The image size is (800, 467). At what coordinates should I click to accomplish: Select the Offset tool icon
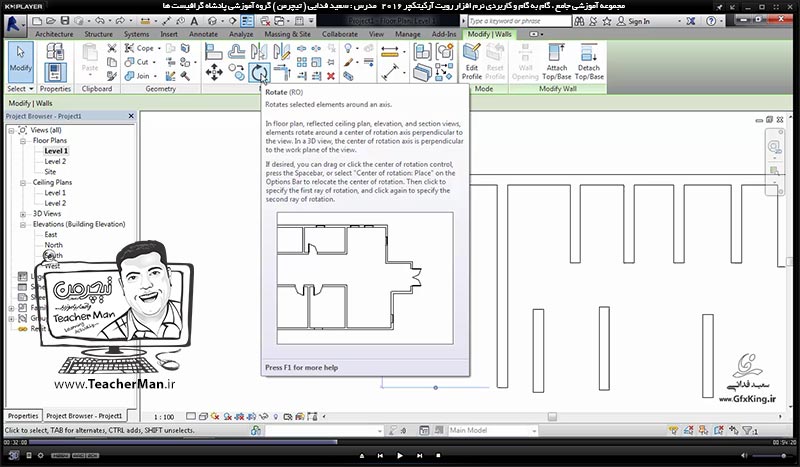(x=236, y=51)
